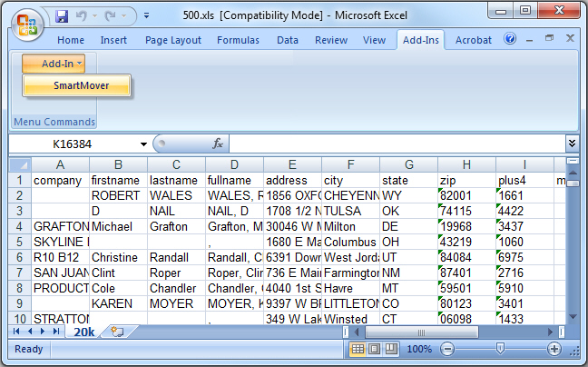
Task: Switch to Normal view in status bar
Action: pyautogui.click(x=358, y=349)
